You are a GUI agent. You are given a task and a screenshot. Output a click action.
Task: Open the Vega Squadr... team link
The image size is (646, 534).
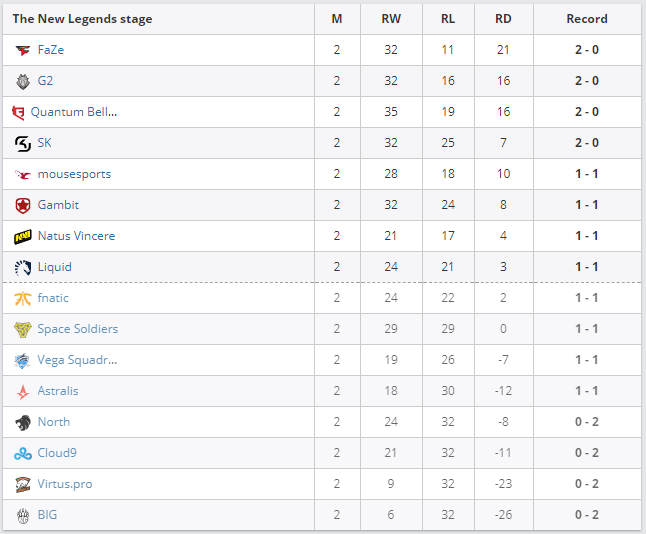tap(78, 360)
